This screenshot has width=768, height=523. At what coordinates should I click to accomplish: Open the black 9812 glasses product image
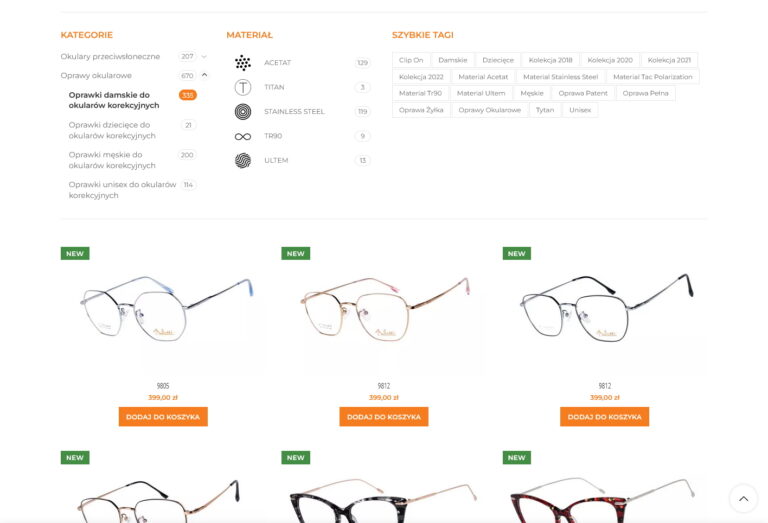(605, 309)
